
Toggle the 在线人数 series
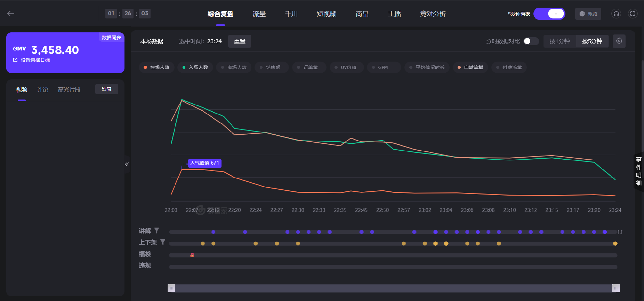tap(157, 68)
